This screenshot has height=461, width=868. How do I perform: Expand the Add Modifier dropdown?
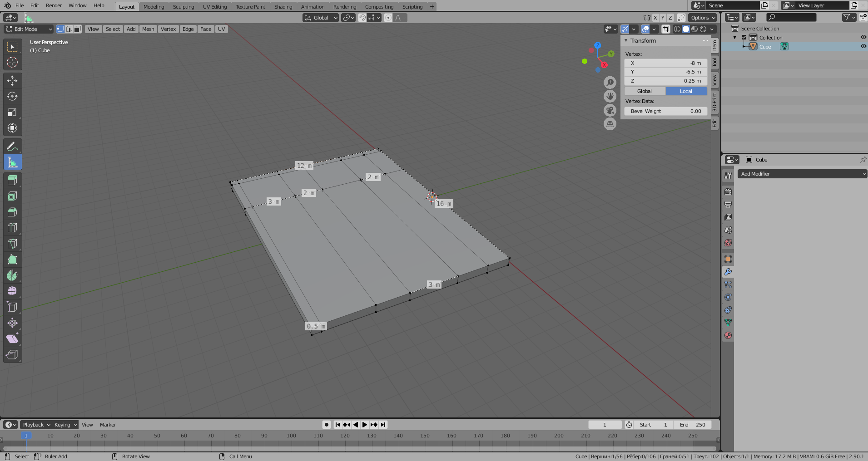point(802,174)
